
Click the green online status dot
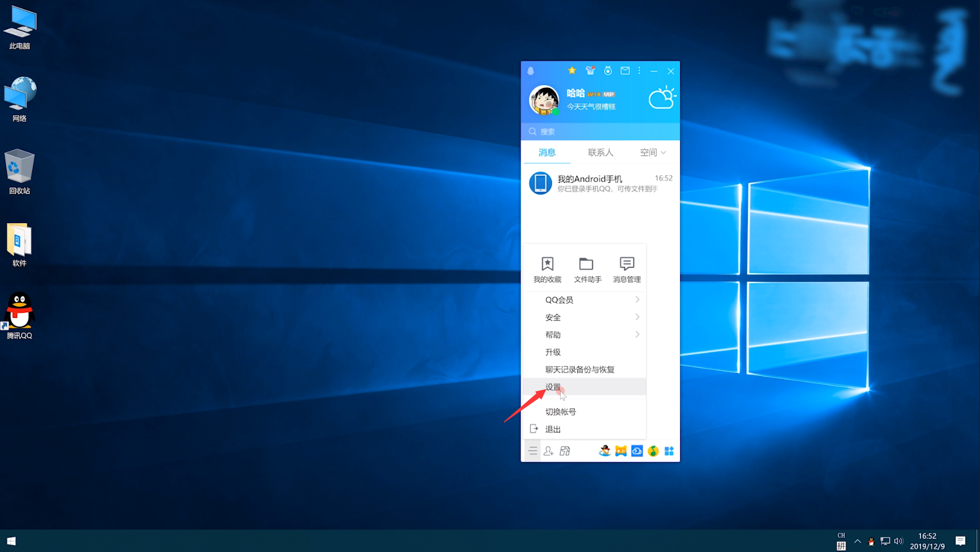click(x=555, y=112)
